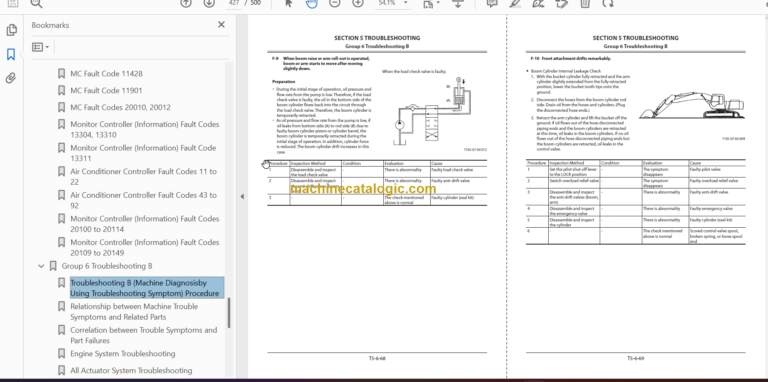Viewport: 768px width, 382px height.
Task: Zoom out with the minus button
Action: 335,3
